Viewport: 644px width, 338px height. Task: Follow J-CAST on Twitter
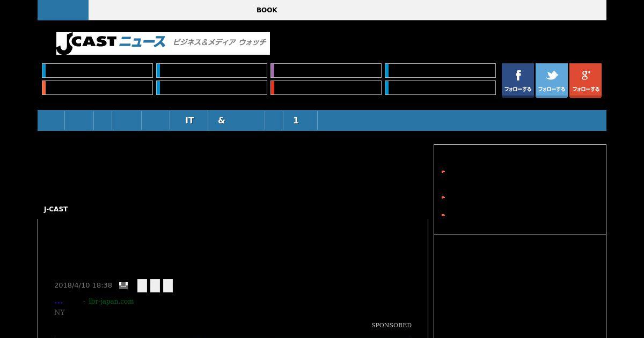(x=552, y=80)
